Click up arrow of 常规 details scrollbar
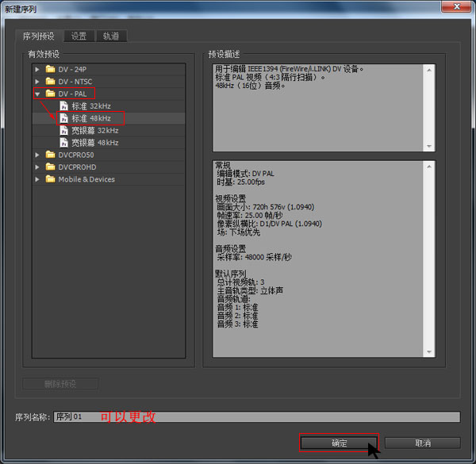The width and height of the screenshot is (476, 464). click(429, 167)
